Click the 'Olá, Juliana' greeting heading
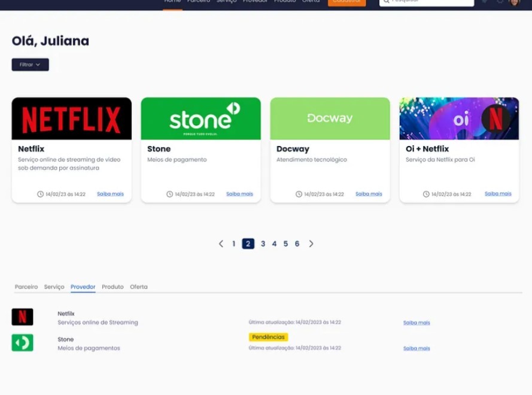 tap(50, 41)
